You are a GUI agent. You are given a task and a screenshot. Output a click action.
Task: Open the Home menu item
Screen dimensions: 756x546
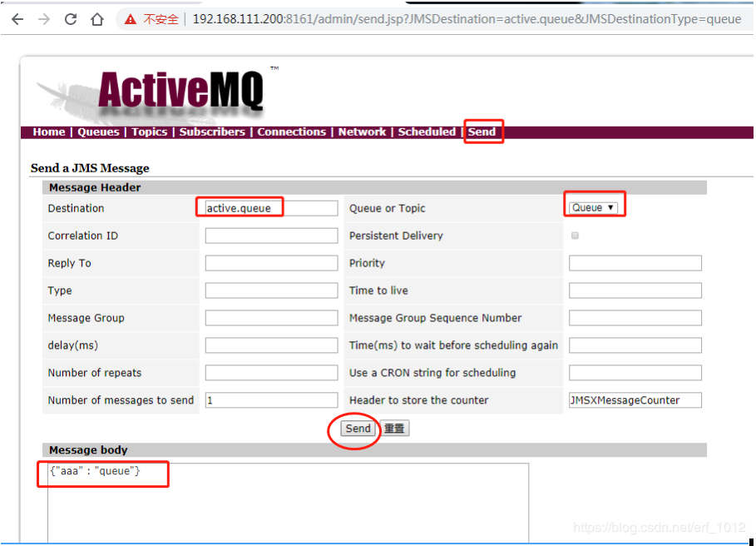[49, 132]
